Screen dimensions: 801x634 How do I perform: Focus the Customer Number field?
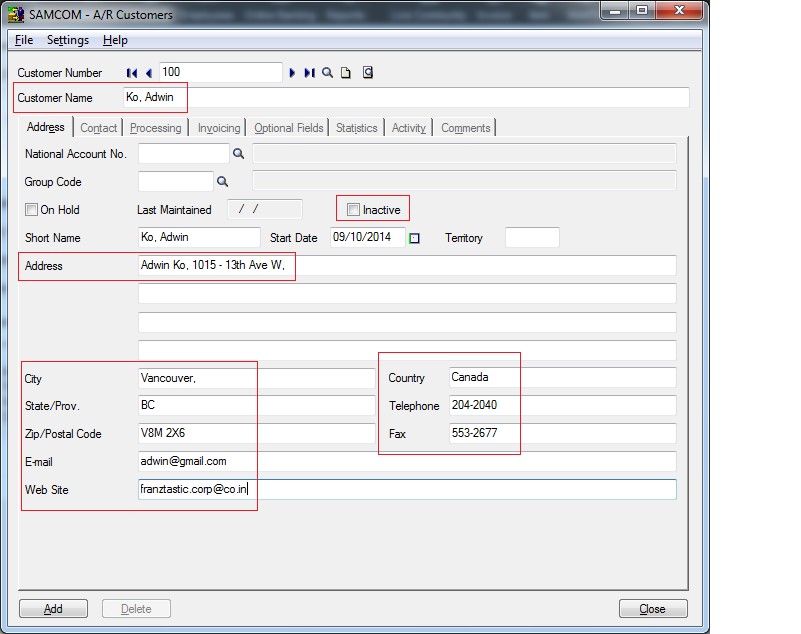(221, 72)
